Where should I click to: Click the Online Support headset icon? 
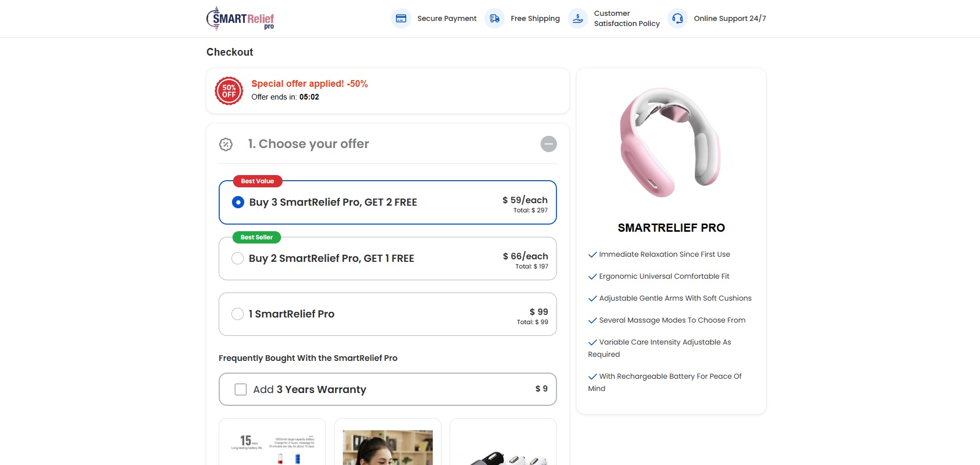point(678,19)
